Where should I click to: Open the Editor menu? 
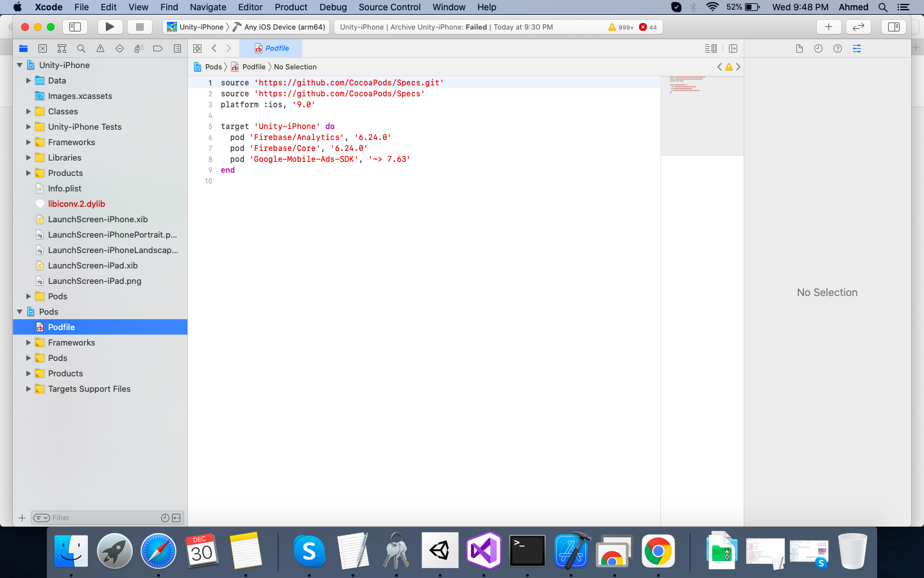tap(250, 7)
